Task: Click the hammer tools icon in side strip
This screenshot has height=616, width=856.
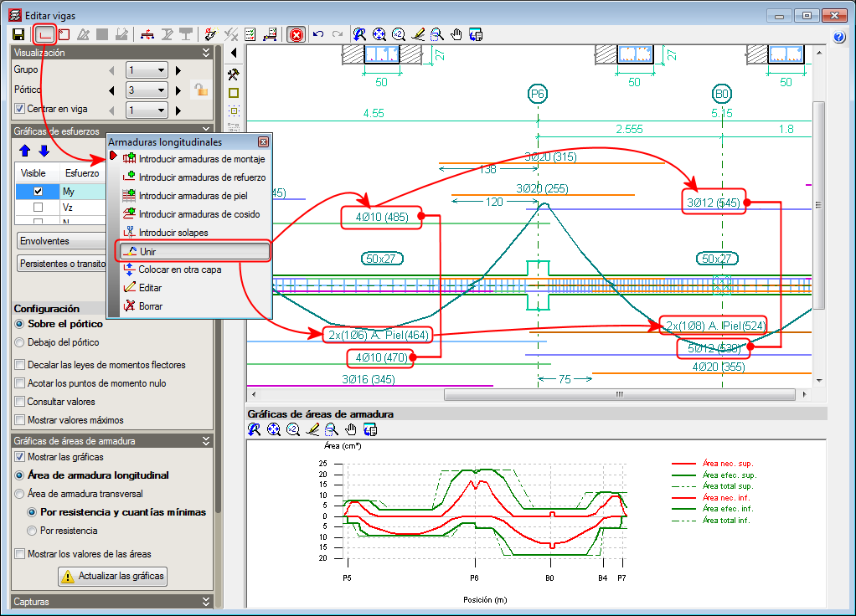Action: tap(234, 74)
